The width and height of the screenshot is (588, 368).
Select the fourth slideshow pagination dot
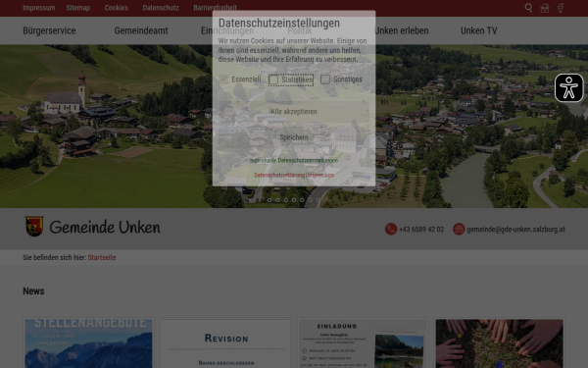[x=294, y=200]
